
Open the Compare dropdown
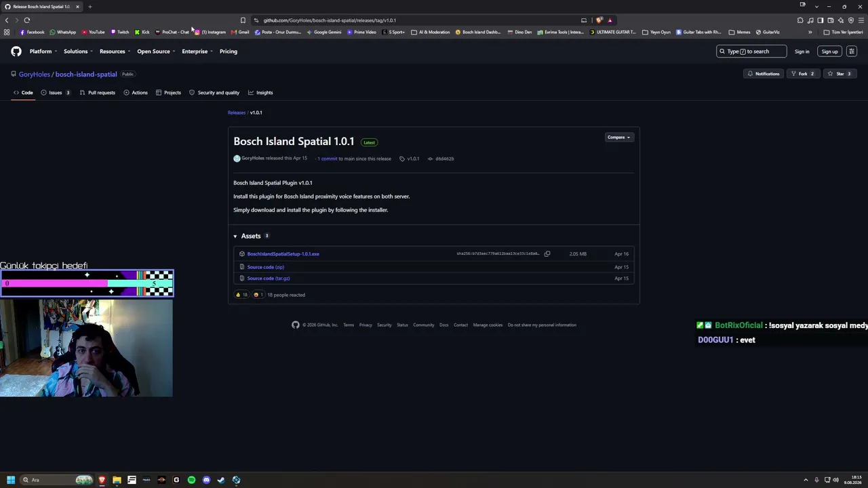pyautogui.click(x=618, y=138)
